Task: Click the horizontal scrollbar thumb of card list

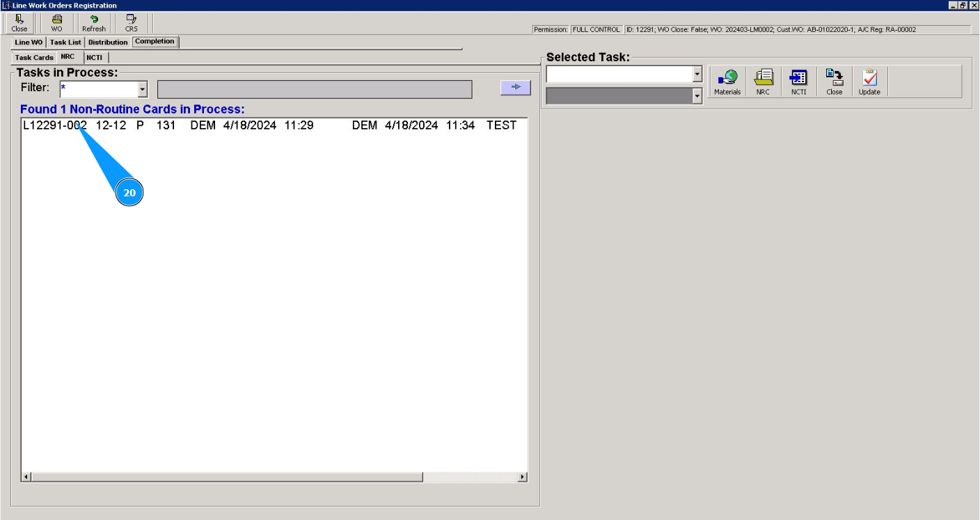Action: tap(227, 478)
